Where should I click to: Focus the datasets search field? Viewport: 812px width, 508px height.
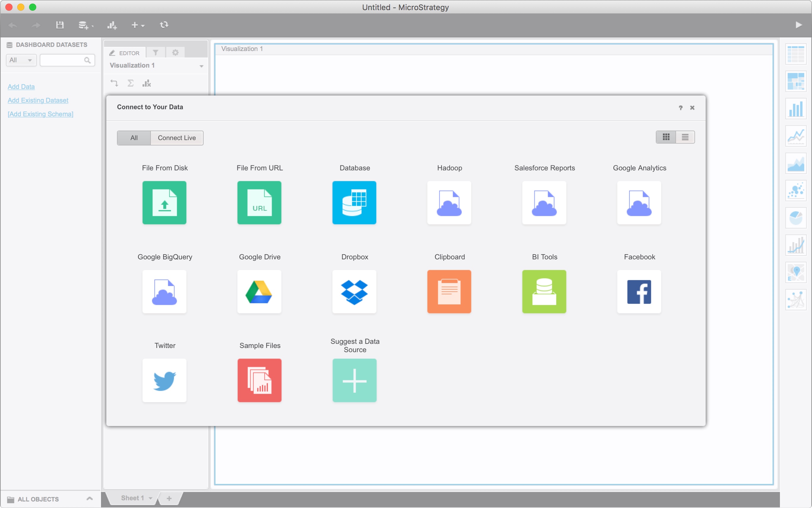[x=67, y=60]
